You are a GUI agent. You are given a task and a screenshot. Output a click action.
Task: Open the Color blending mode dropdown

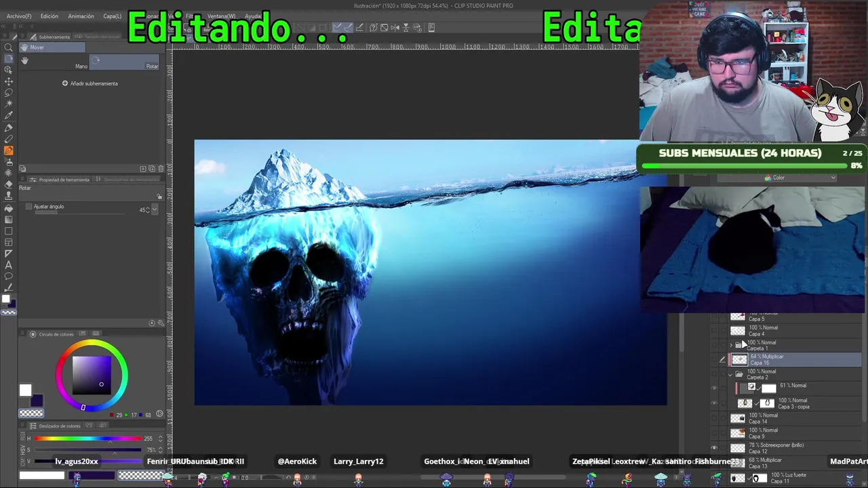click(777, 178)
